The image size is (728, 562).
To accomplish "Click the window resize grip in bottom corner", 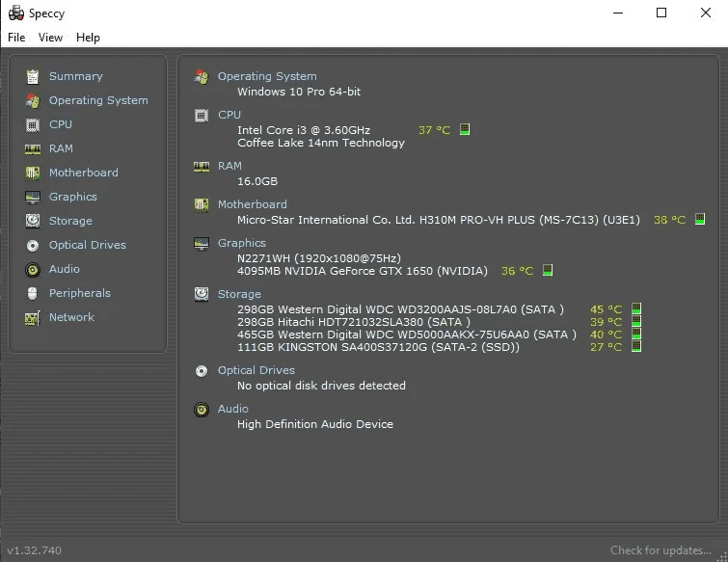I will [722, 556].
